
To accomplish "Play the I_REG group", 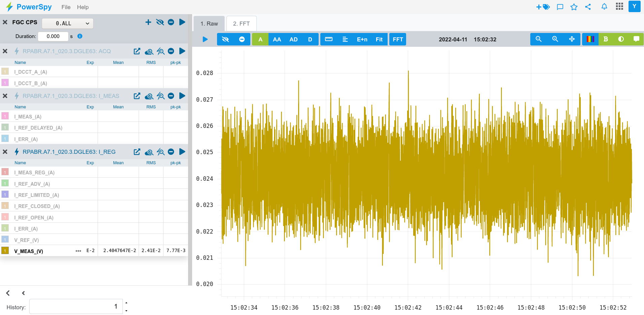I will click(x=182, y=152).
